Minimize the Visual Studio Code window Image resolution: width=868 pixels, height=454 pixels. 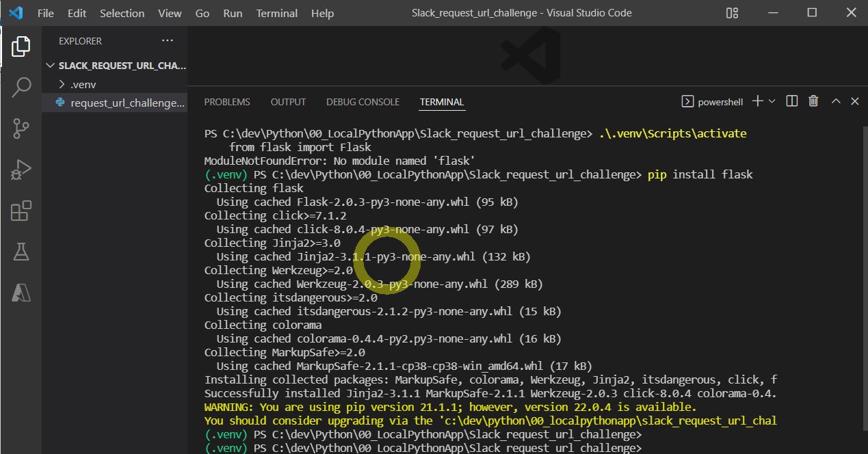(773, 13)
